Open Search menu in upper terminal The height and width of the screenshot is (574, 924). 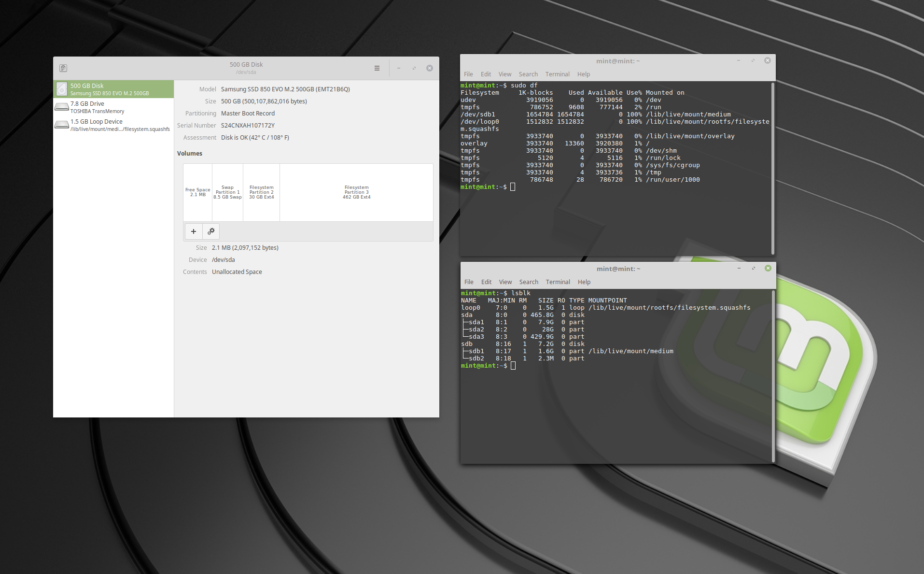(528, 74)
